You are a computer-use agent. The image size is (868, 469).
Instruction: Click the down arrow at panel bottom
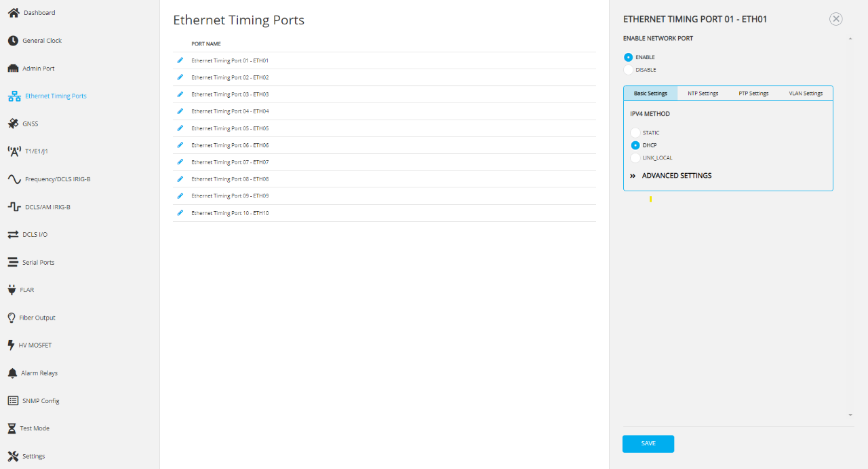click(x=850, y=415)
